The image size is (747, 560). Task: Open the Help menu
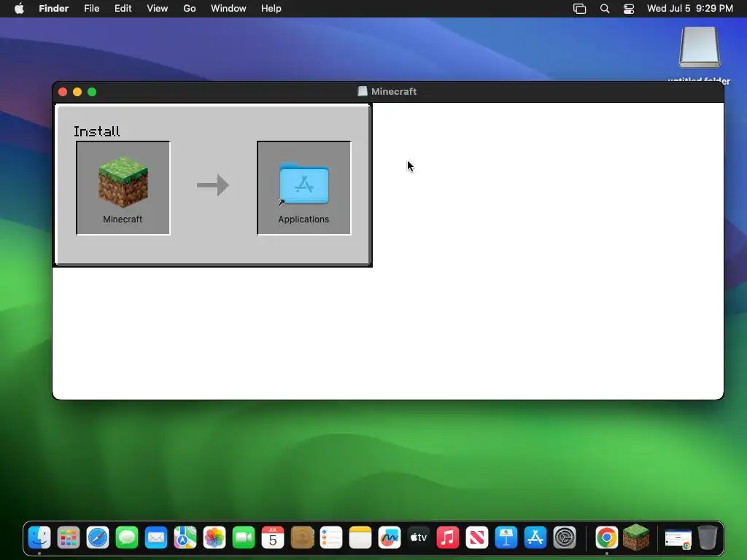(x=271, y=8)
